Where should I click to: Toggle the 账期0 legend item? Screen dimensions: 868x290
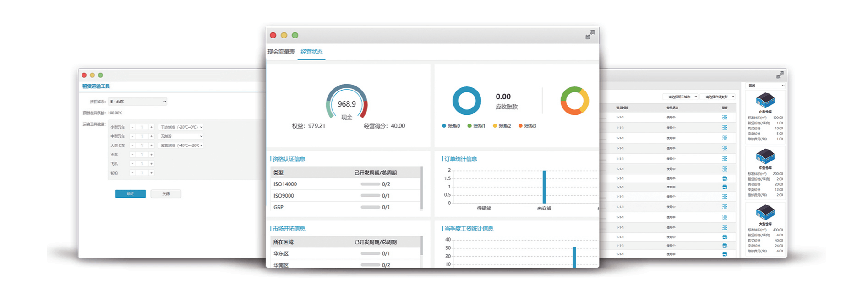[451, 126]
